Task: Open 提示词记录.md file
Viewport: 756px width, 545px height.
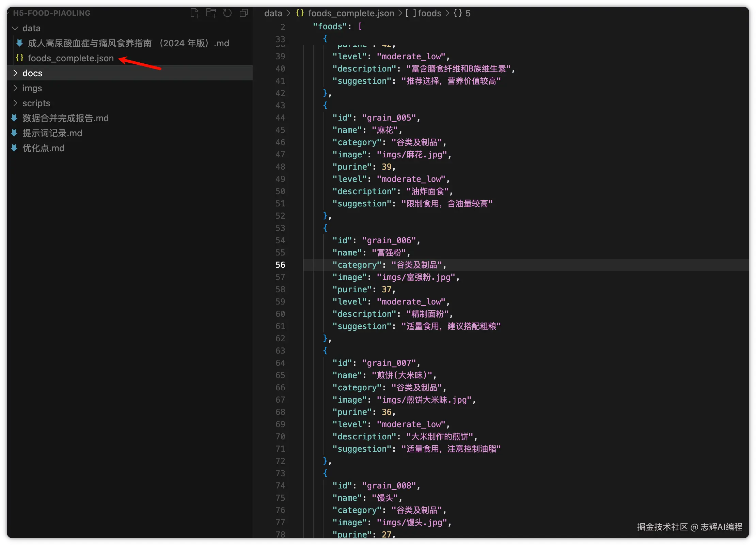Action: coord(52,133)
